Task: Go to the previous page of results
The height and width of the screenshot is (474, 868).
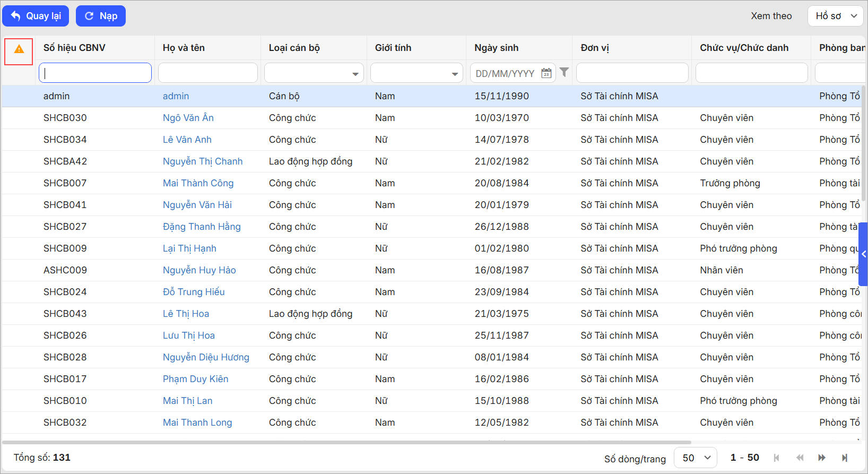Action: pyautogui.click(x=800, y=458)
